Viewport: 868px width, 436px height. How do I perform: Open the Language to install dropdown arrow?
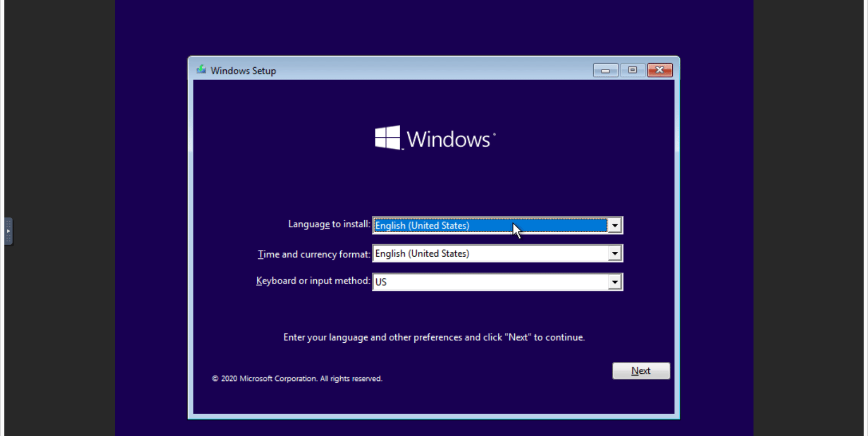click(614, 225)
